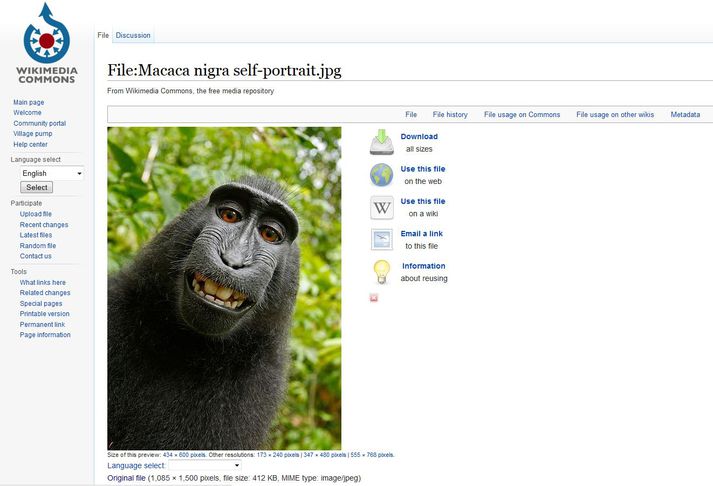
Task: Click the Download icon with green arrow
Action: click(x=382, y=142)
